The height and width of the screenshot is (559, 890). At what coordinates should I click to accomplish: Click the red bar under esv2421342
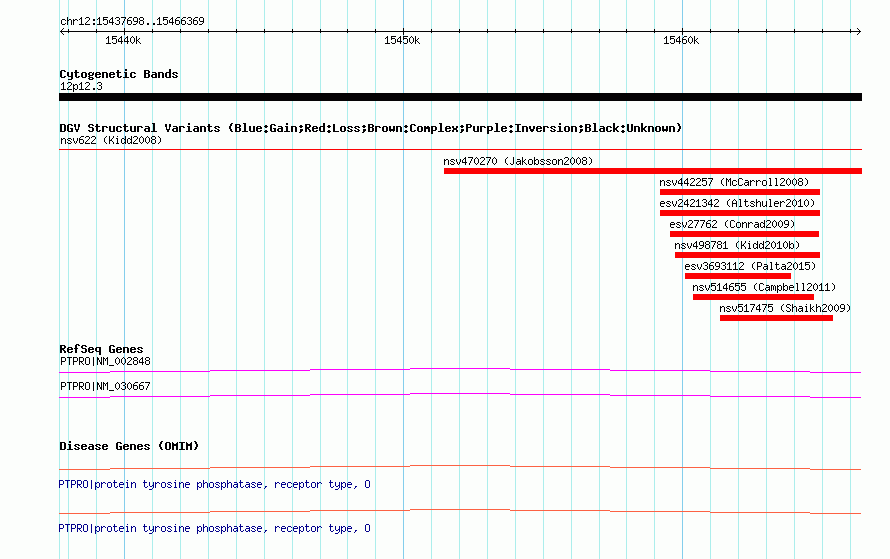(740, 213)
